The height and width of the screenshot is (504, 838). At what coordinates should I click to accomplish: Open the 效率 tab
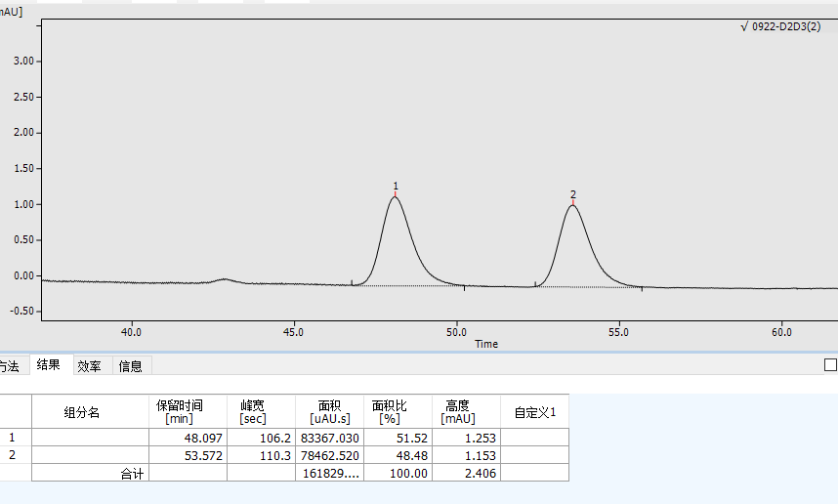90,366
